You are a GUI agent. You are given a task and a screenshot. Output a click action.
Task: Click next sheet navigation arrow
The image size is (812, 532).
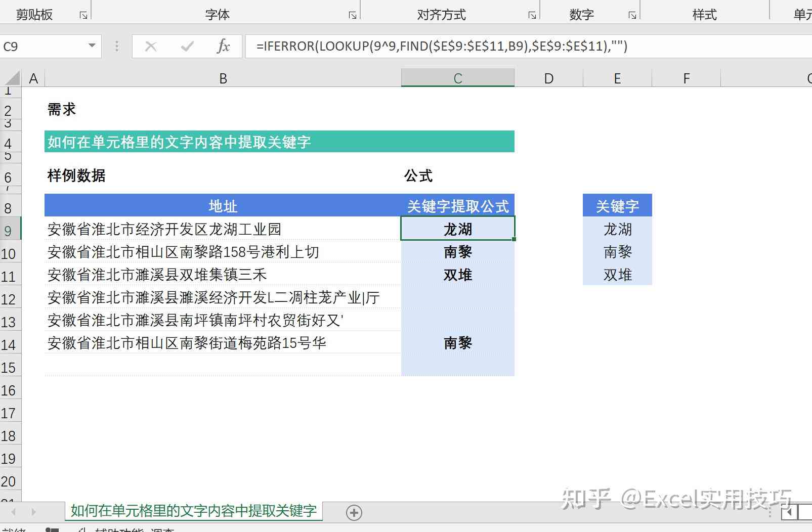click(x=33, y=512)
